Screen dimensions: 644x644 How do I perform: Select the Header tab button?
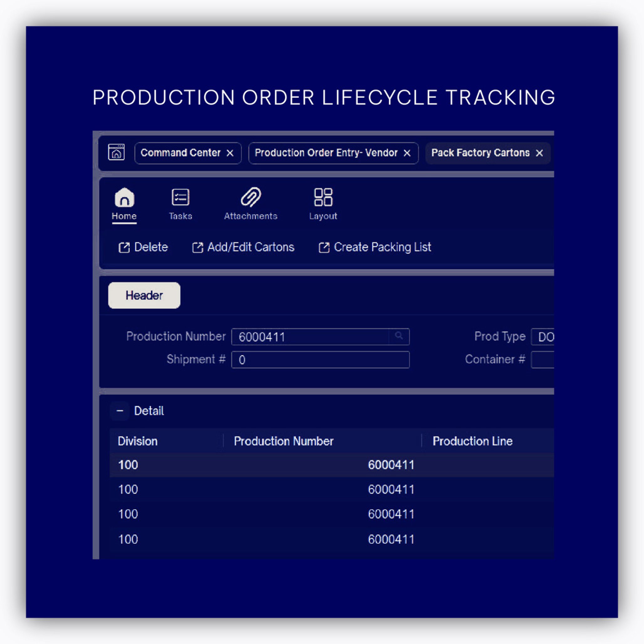(144, 295)
